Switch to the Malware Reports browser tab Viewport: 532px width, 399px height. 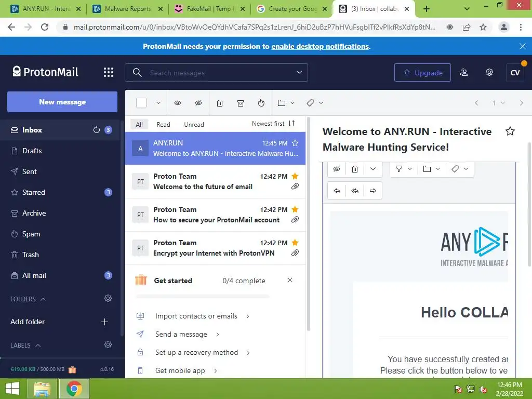(128, 9)
